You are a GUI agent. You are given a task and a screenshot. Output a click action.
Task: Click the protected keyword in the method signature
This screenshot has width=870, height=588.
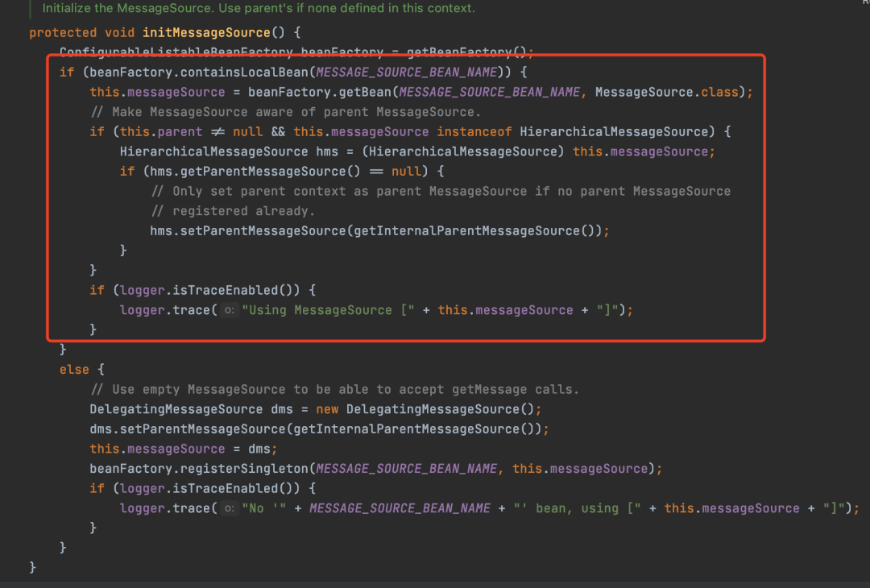click(x=63, y=32)
